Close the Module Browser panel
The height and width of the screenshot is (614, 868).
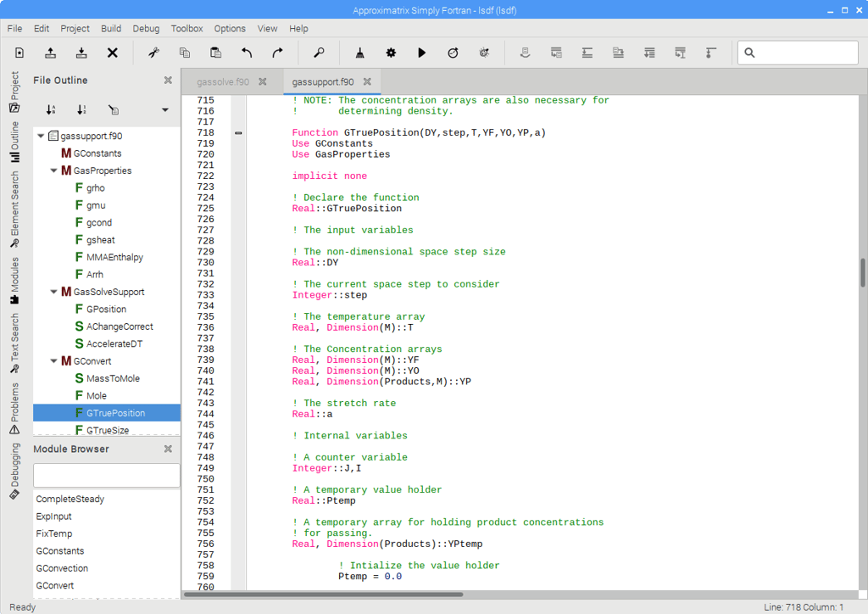point(166,449)
